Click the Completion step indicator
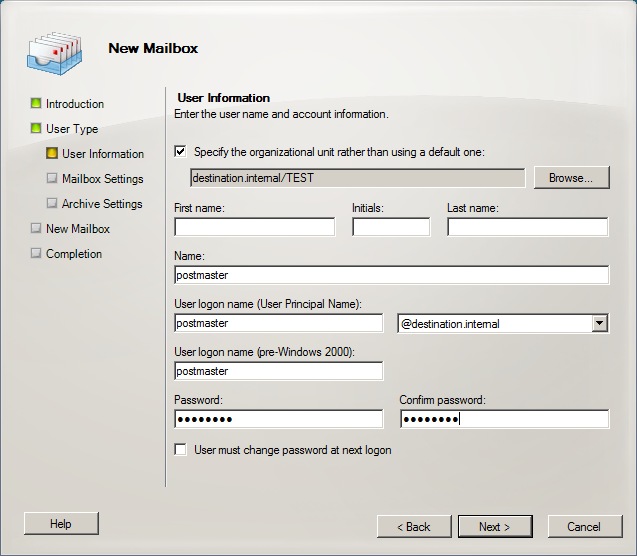 36,253
